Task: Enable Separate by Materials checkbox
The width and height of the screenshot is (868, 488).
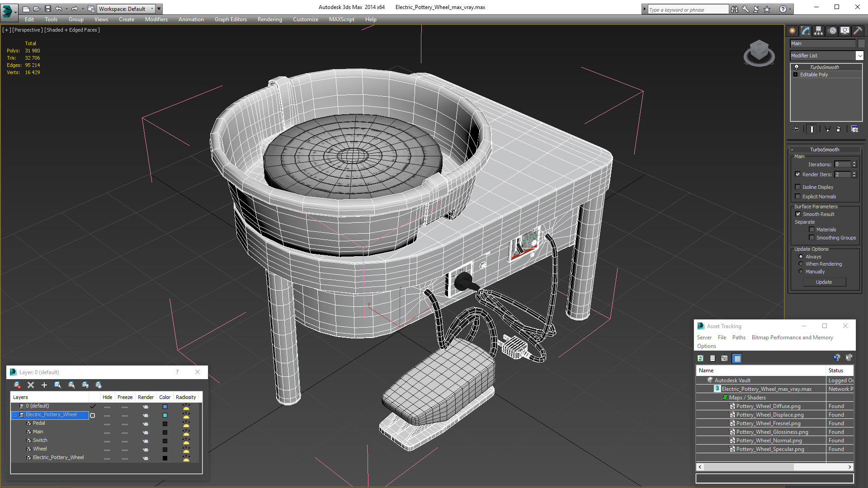Action: (x=811, y=230)
